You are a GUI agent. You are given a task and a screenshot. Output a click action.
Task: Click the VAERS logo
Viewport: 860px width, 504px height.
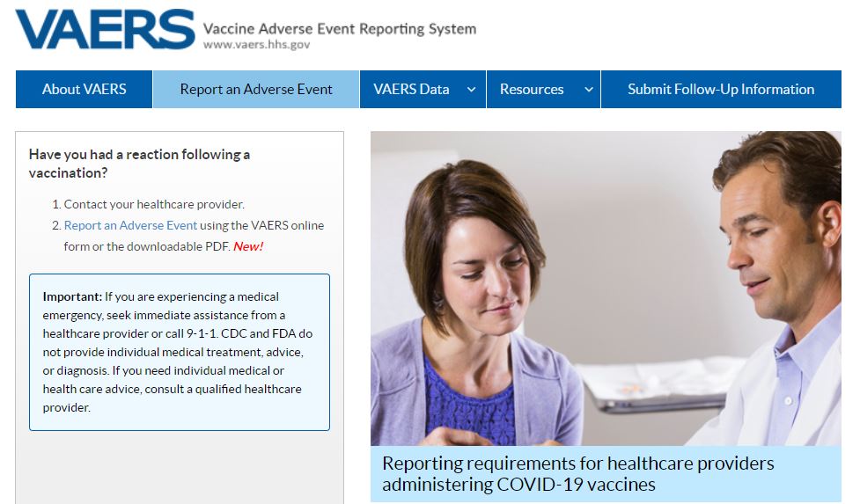(x=105, y=29)
